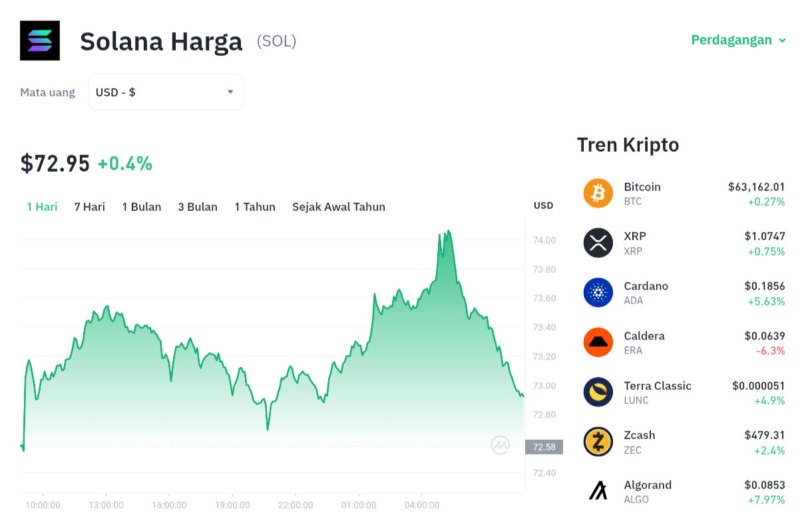Click the CoinMarketCap watermark on chart
The height and width of the screenshot is (519, 812).
(501, 445)
